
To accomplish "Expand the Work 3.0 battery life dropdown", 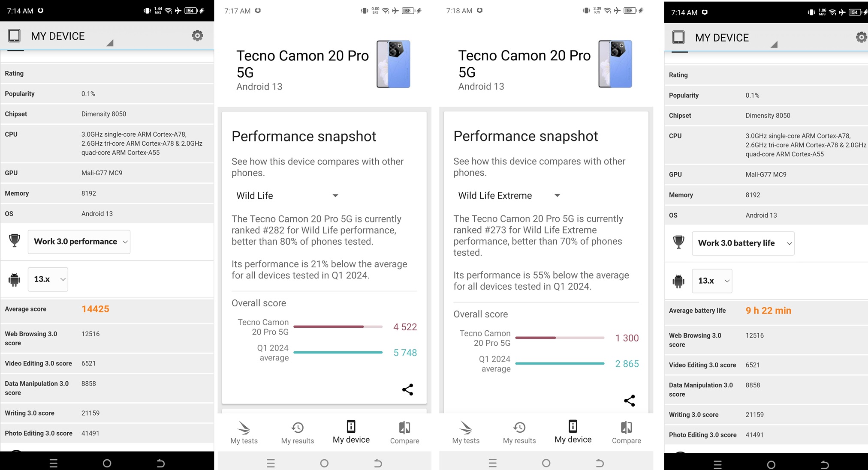I will click(743, 243).
